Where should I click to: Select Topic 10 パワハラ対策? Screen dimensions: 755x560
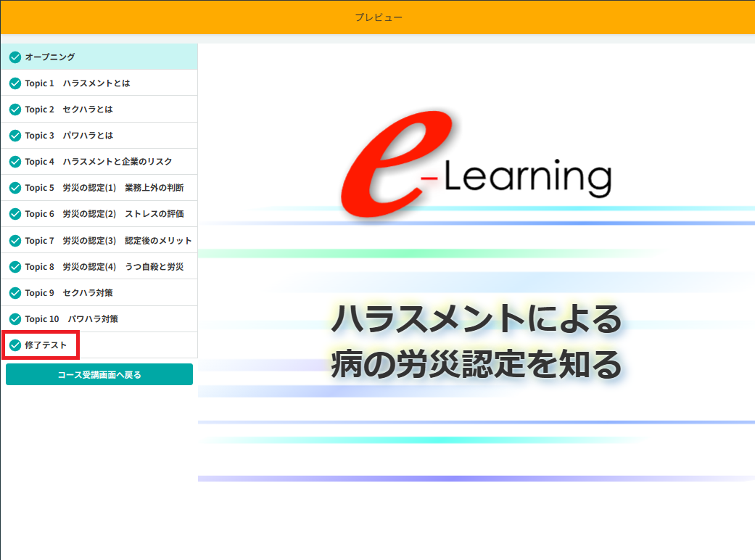tap(99, 318)
